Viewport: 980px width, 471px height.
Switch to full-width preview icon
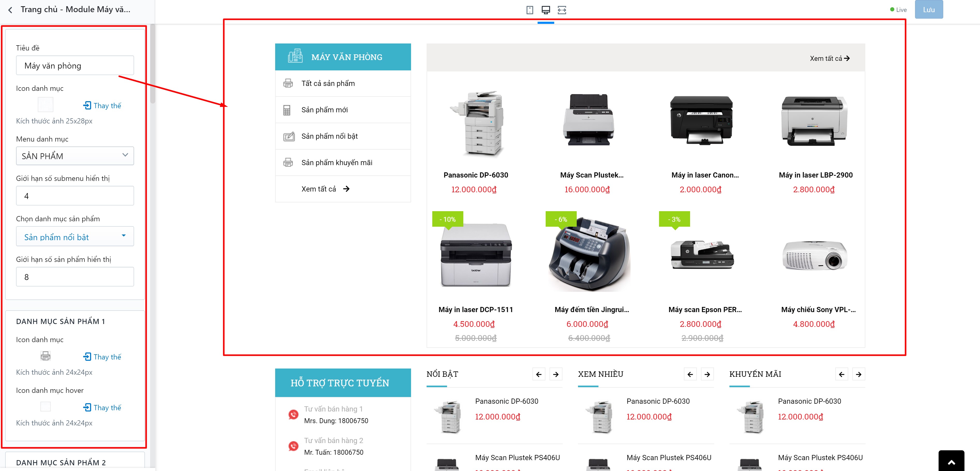pos(562,10)
